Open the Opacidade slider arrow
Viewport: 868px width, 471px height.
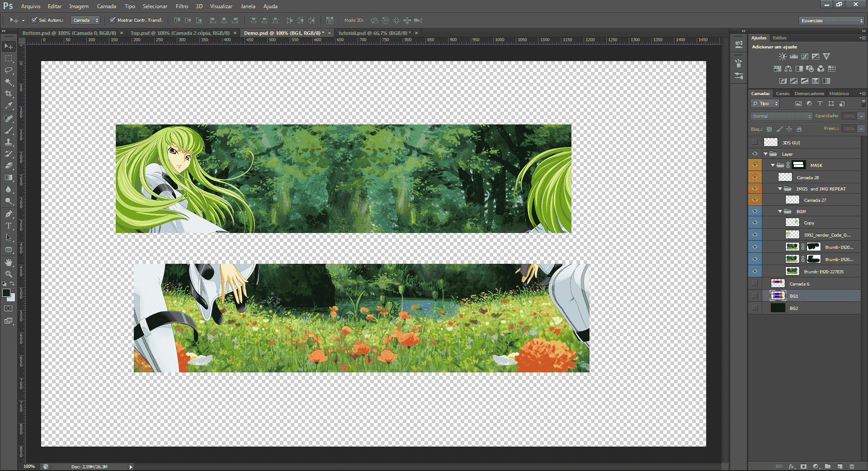pos(861,116)
